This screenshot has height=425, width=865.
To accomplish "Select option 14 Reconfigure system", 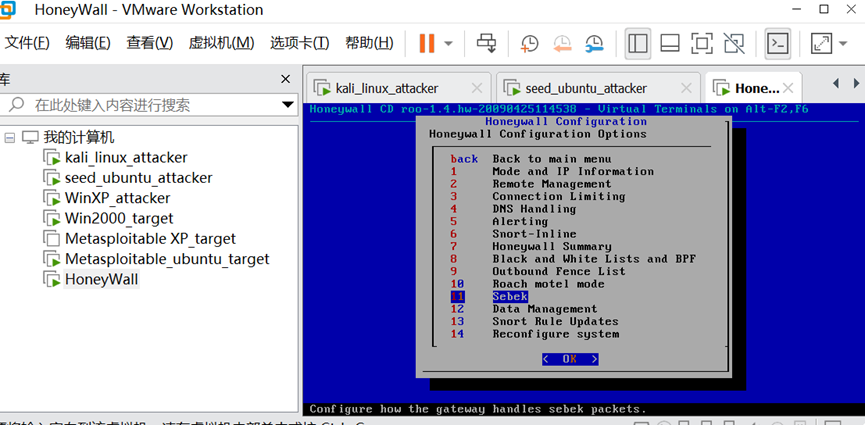I will coord(535,334).
